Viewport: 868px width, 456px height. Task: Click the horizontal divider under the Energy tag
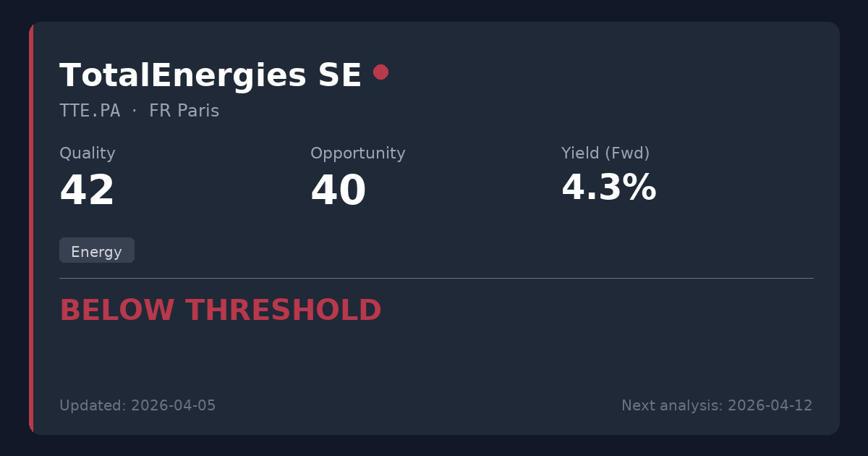click(436, 278)
